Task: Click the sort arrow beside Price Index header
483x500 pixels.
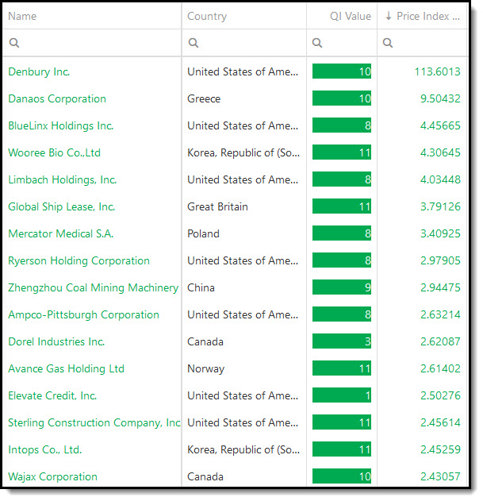Action: coord(388,16)
